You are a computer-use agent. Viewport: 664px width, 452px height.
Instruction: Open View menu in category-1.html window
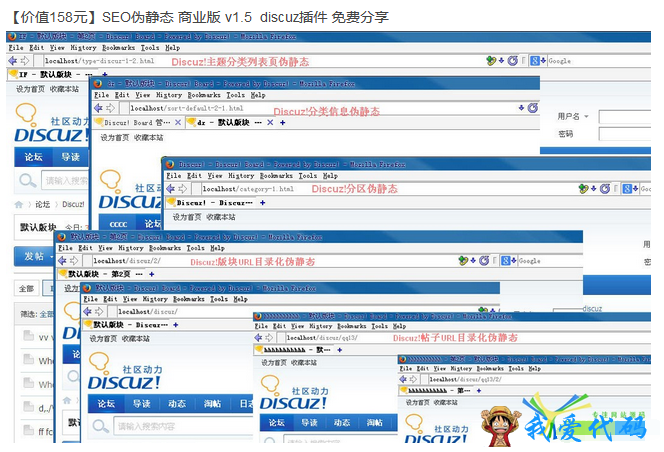(x=215, y=176)
